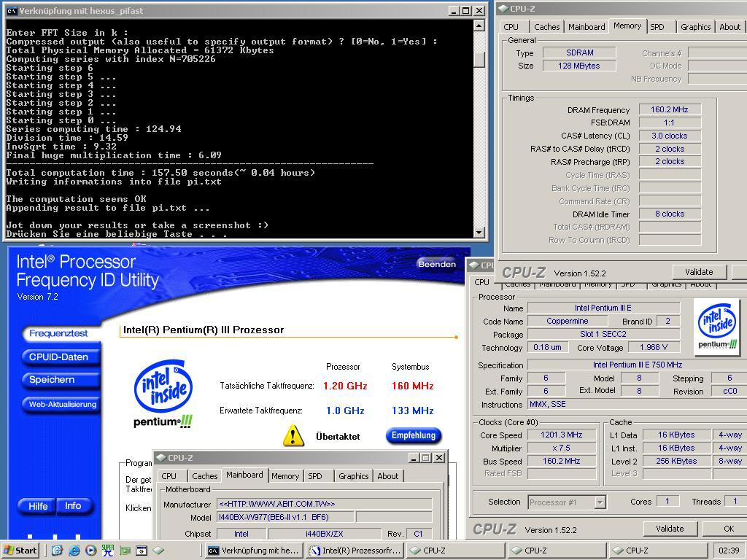Click the Code Name value Coppermine
The width and height of the screenshot is (747, 560).
[x=568, y=321]
